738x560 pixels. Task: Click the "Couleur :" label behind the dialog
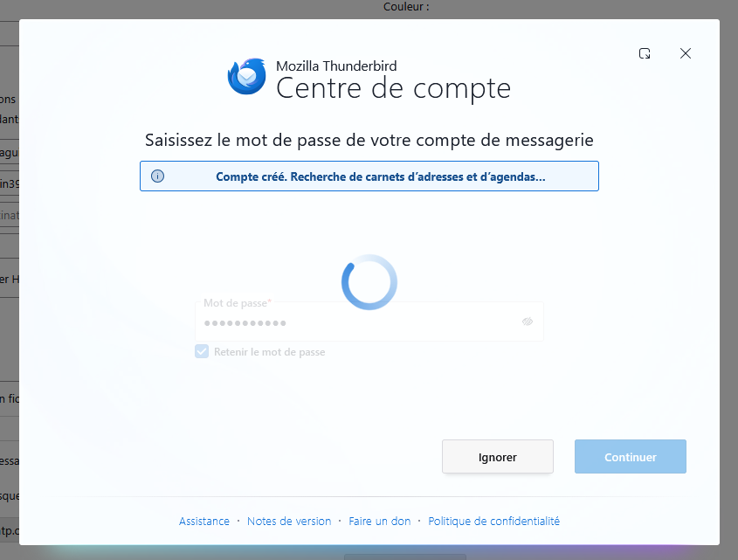click(x=406, y=7)
